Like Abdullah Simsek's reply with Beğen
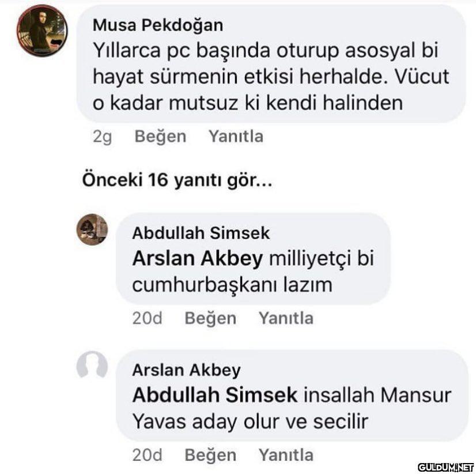The image size is (476, 474). tap(210, 318)
